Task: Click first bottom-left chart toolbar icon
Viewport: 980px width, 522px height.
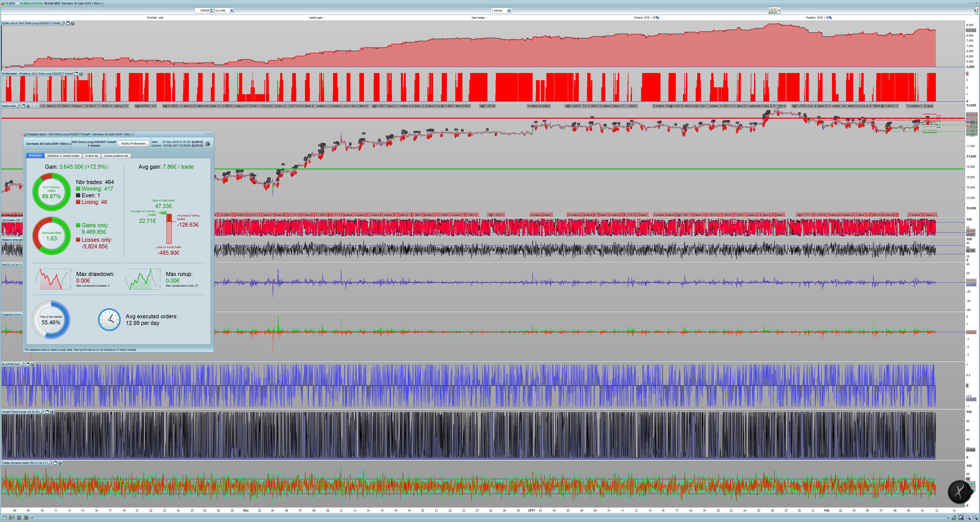Action: (5, 518)
